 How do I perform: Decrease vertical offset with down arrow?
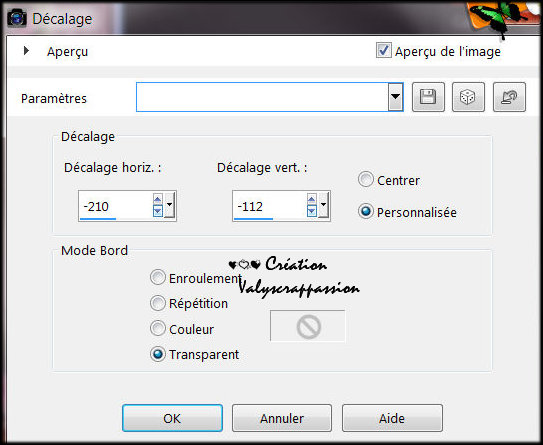[x=311, y=211]
